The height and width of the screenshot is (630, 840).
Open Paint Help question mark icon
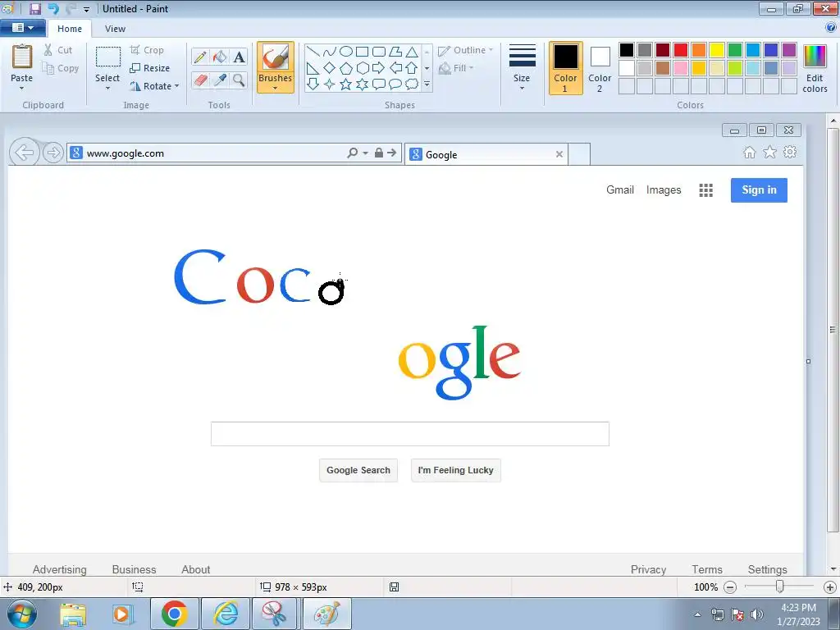tap(831, 27)
